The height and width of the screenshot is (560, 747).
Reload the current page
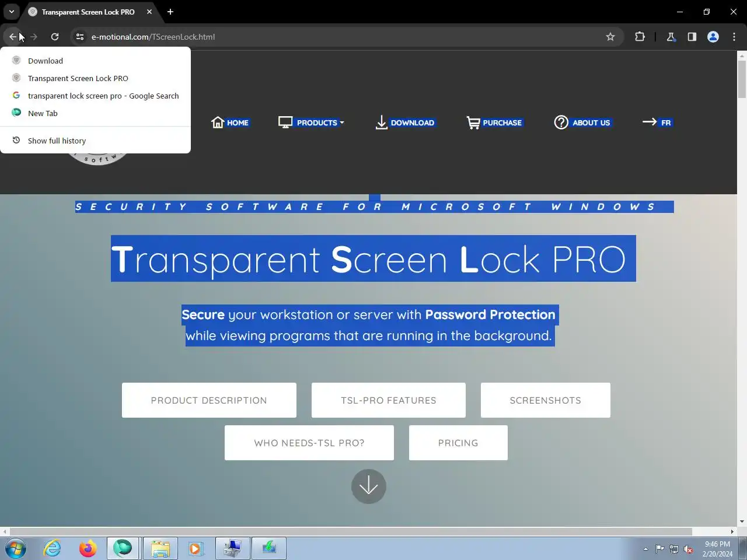55,37
